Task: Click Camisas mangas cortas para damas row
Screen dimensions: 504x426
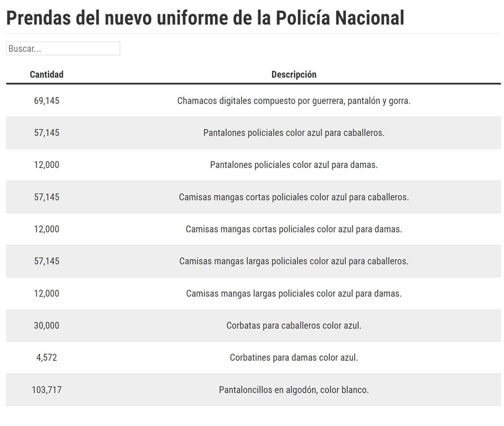Action: click(x=253, y=229)
